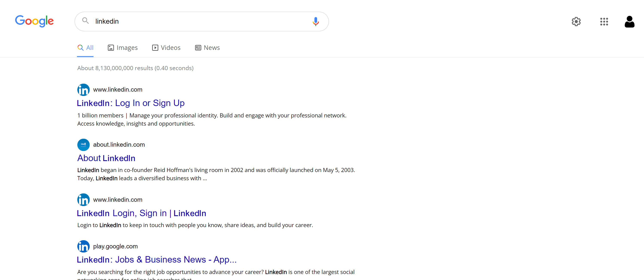The width and height of the screenshot is (644, 280).
Task: Open the 'About LinkedIn' result
Action: pos(106,158)
